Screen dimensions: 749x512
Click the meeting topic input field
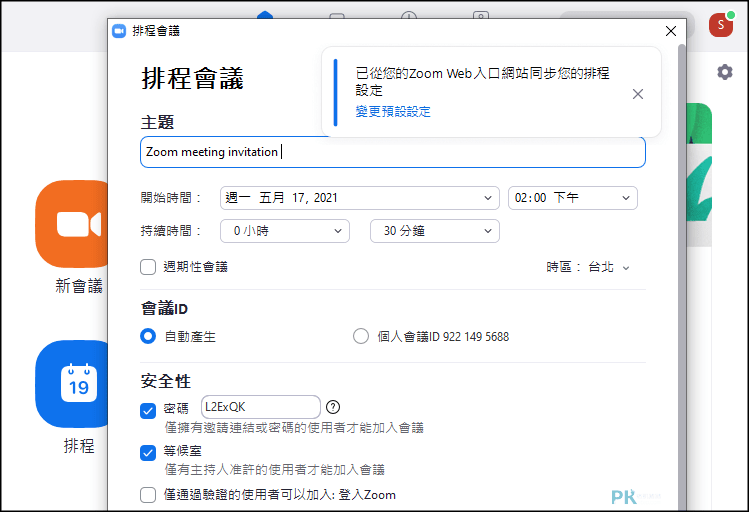(393, 152)
